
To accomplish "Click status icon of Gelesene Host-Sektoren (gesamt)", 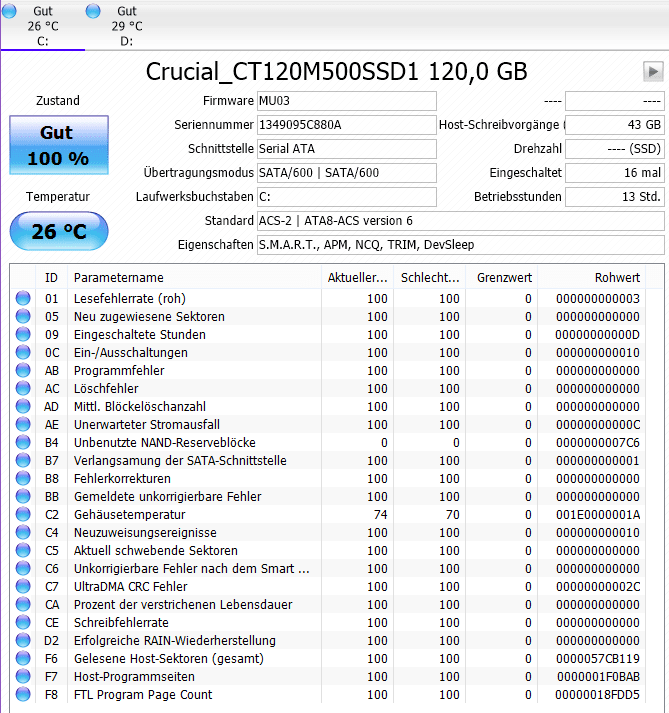I will [x=23, y=658].
